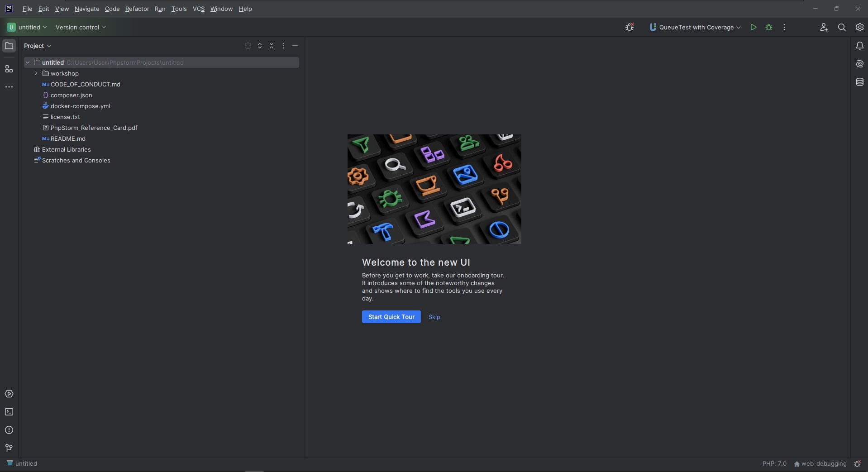Open the Git tool window icon
Viewport: 868px width, 472px height.
9,448
